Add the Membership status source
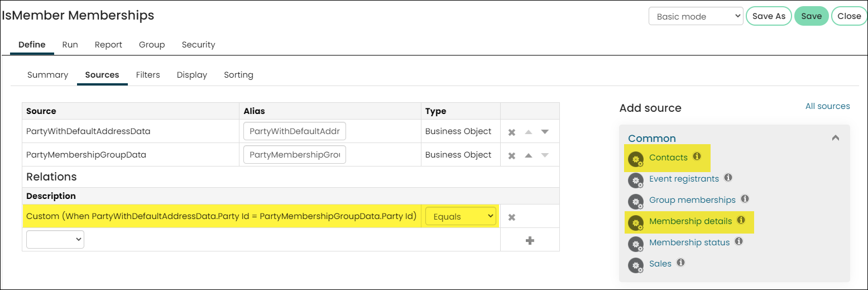This screenshot has width=868, height=290. [x=689, y=243]
